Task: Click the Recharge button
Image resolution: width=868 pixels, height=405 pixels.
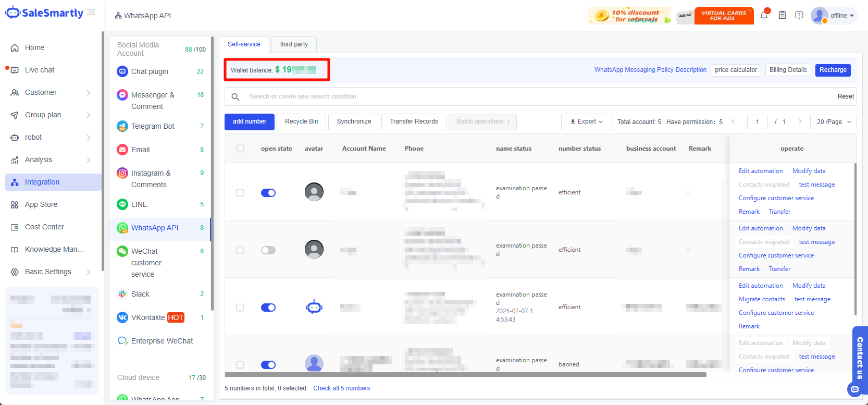Action: [x=833, y=70]
